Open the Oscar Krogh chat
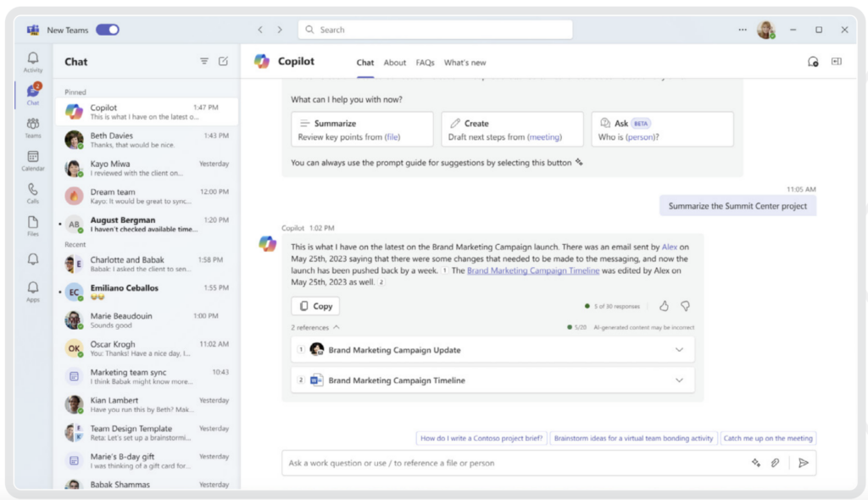868x500 pixels. pos(146,348)
